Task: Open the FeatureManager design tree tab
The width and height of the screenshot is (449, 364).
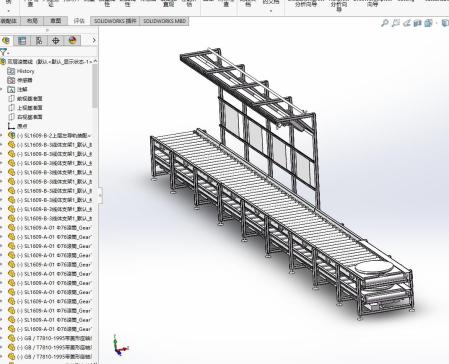Action: [x=6, y=41]
